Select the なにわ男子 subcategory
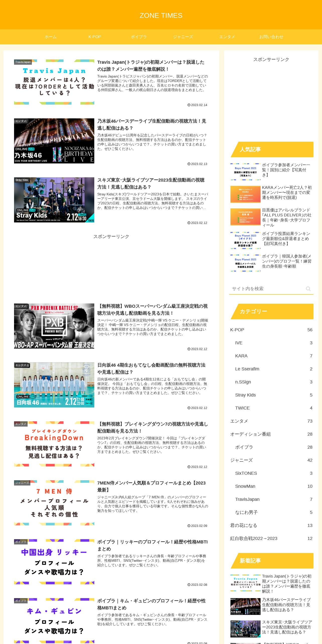Image resolution: width=322 pixels, height=644 pixels. (x=274, y=512)
